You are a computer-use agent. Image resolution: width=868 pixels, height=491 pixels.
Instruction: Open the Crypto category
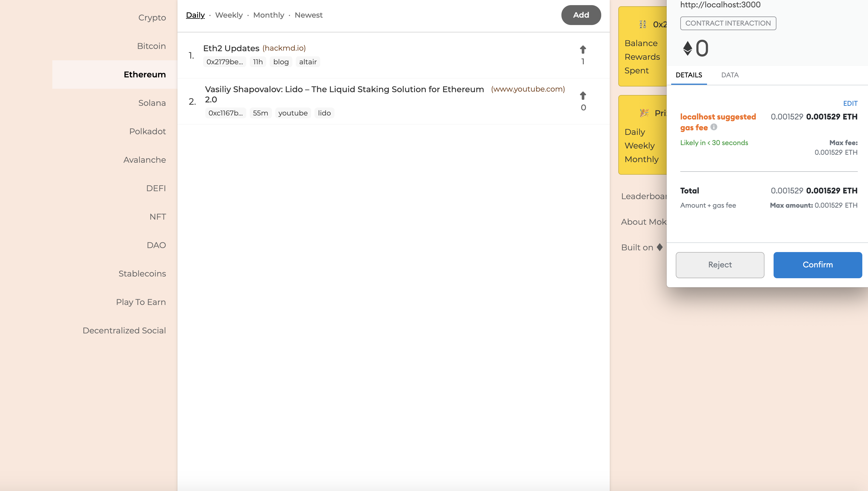pos(152,18)
